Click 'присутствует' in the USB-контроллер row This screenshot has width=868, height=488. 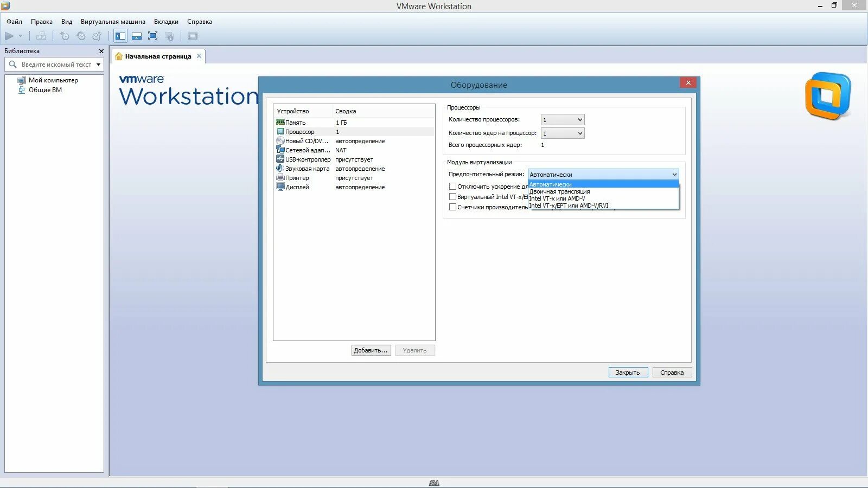(354, 159)
